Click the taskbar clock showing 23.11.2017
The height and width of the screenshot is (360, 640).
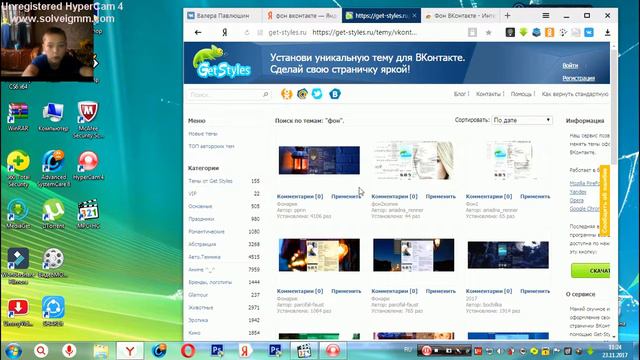(615, 351)
